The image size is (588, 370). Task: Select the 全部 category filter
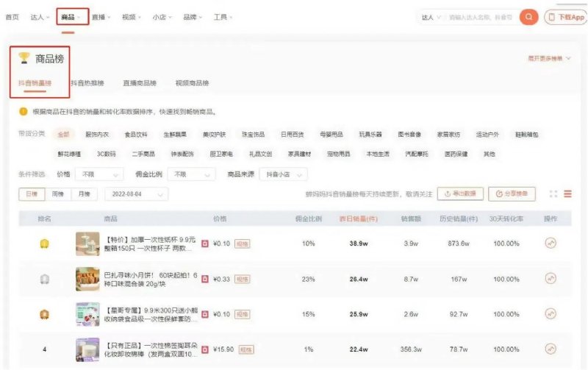[63, 135]
